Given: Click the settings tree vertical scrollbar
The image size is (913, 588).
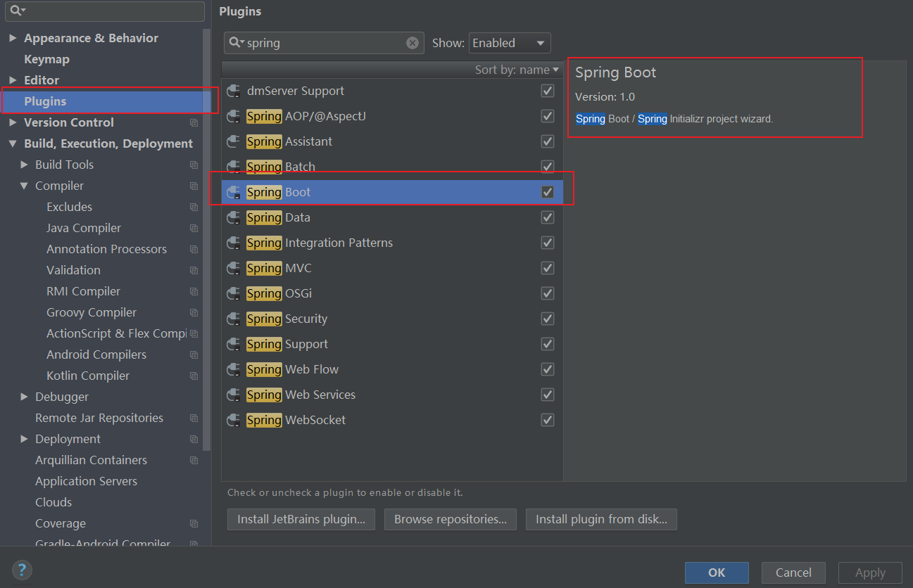Looking at the screenshot, I should (207, 239).
